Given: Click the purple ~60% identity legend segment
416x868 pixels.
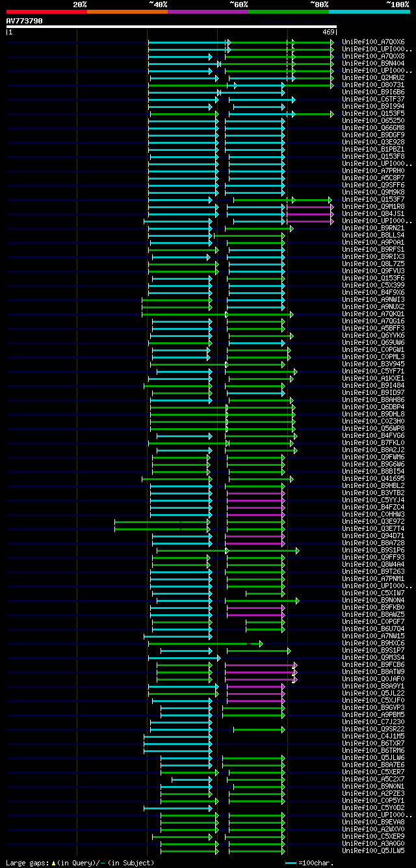Looking at the screenshot, I should click(207, 12).
